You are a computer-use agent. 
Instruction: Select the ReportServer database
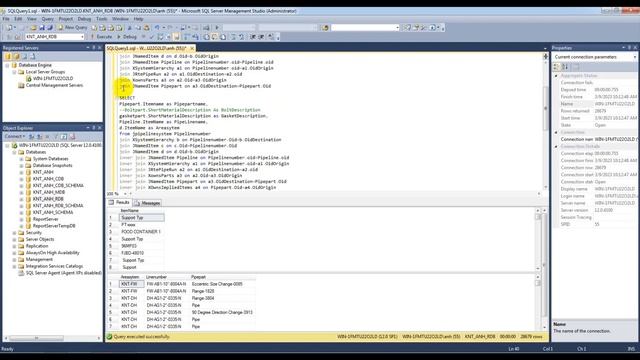pos(45,219)
